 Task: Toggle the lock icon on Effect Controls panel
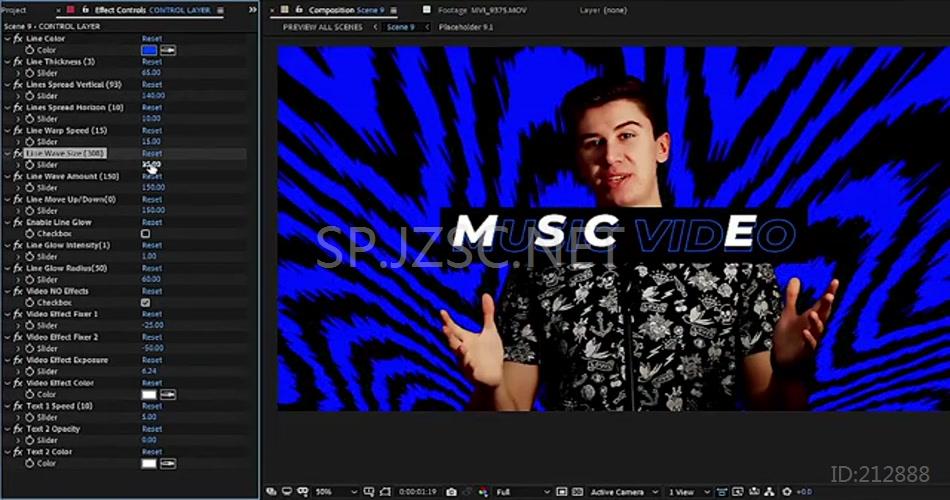tap(85, 10)
